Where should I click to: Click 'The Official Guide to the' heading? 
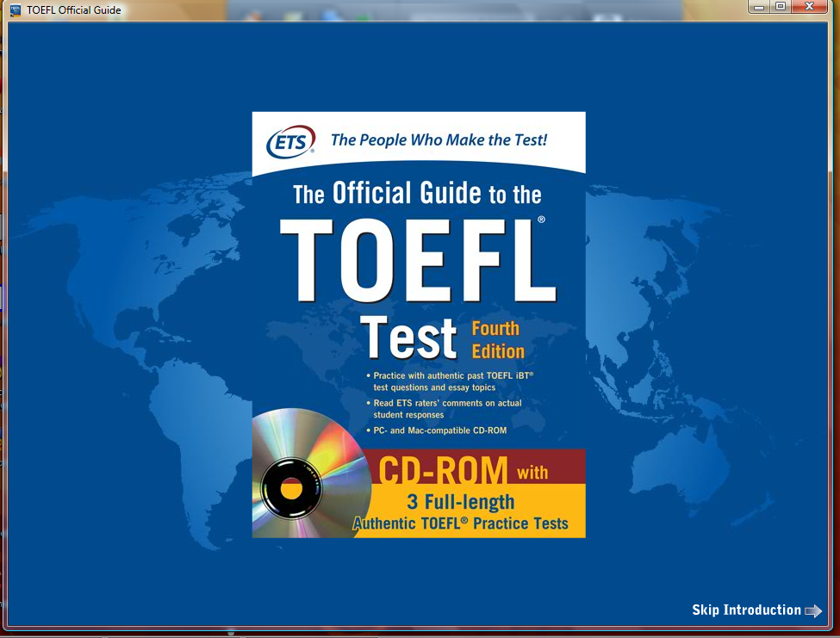(x=417, y=193)
